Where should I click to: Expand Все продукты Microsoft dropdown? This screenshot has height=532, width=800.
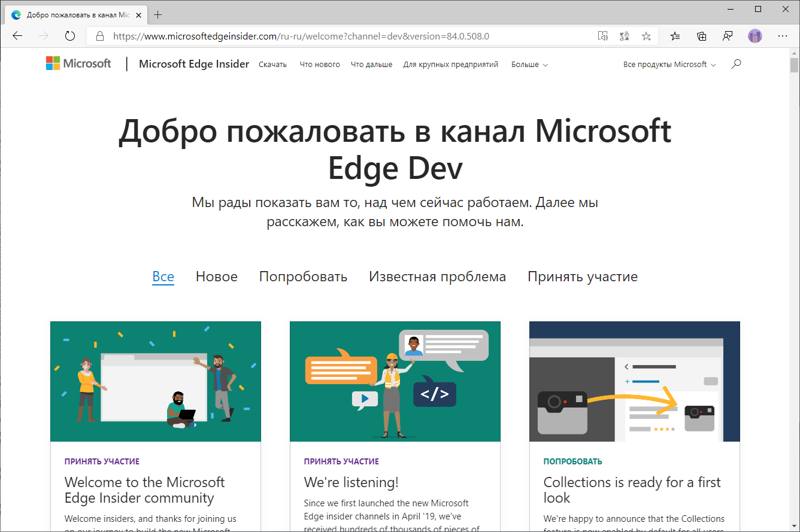(x=669, y=65)
